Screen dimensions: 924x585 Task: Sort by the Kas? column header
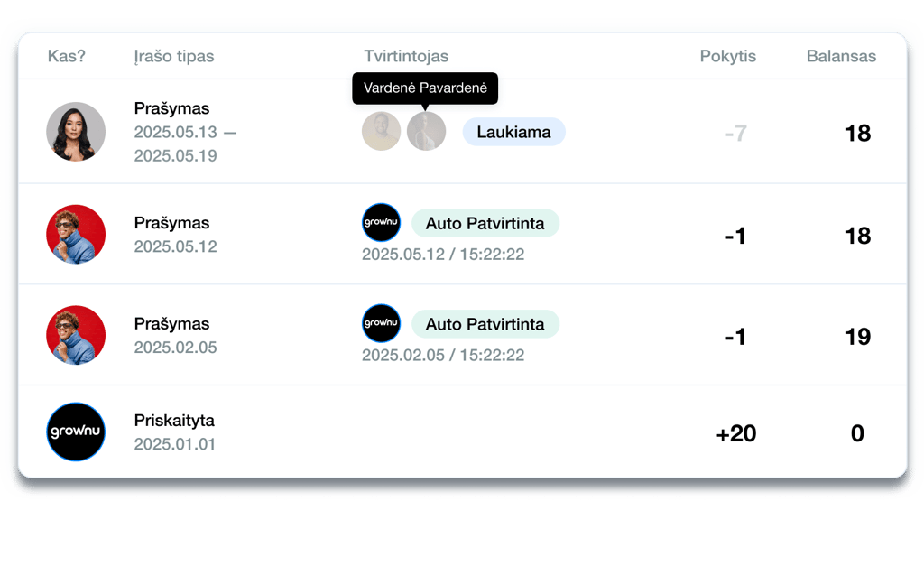(x=67, y=56)
